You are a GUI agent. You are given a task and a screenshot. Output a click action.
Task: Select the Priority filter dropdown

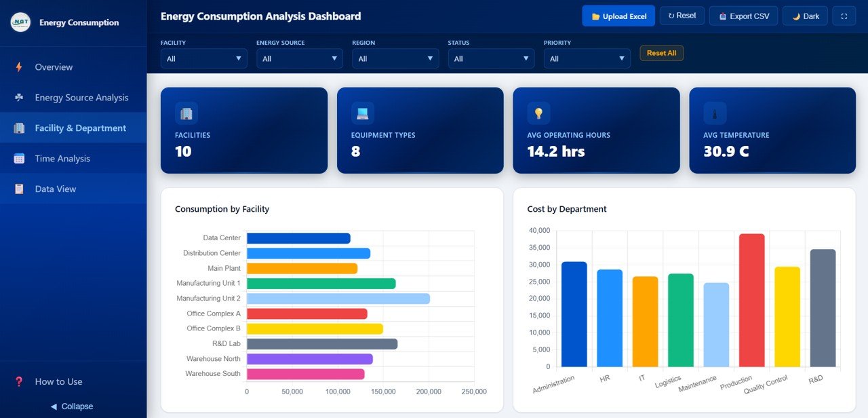[587, 59]
